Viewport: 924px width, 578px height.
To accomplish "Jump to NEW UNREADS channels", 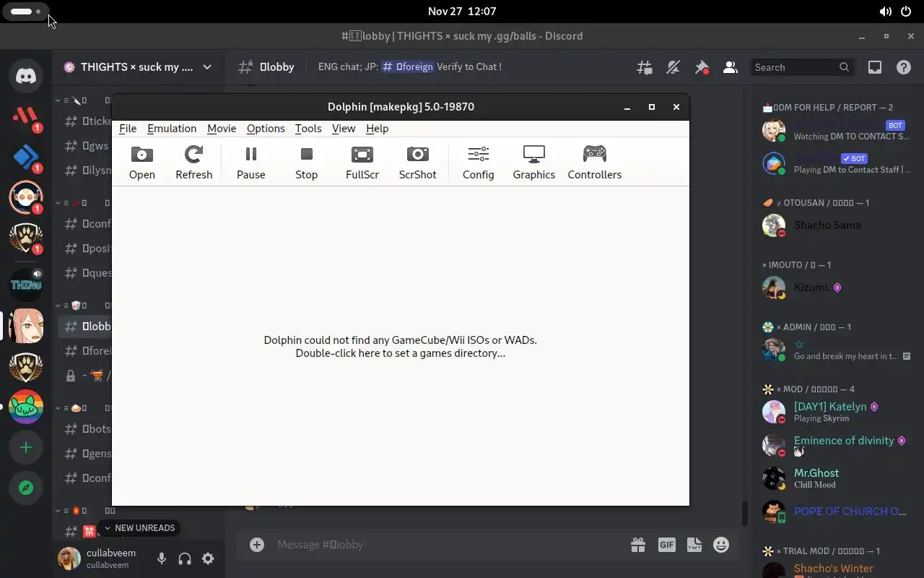I will coord(140,528).
